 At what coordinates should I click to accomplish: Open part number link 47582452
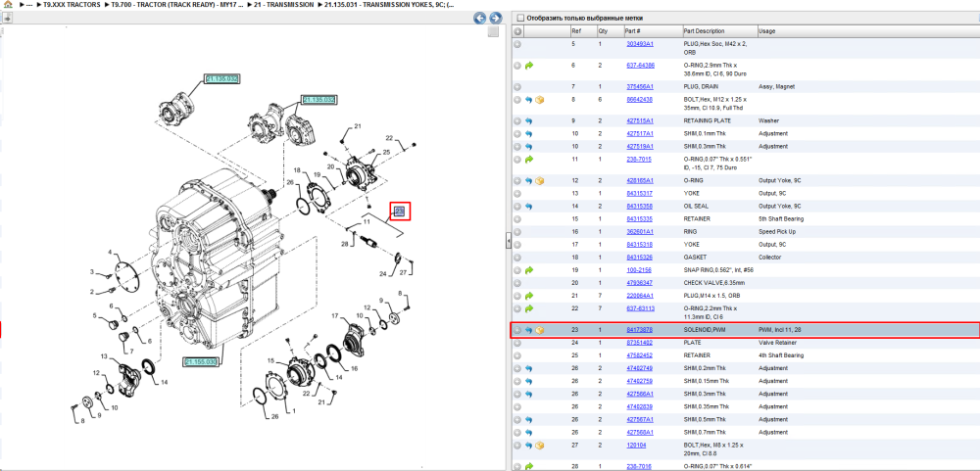click(x=639, y=355)
